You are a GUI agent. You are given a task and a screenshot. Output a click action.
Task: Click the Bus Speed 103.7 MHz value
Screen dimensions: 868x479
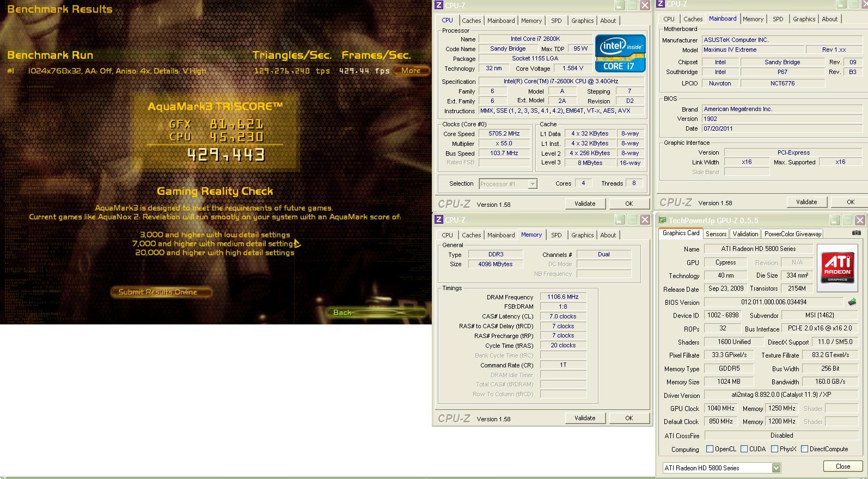(504, 153)
